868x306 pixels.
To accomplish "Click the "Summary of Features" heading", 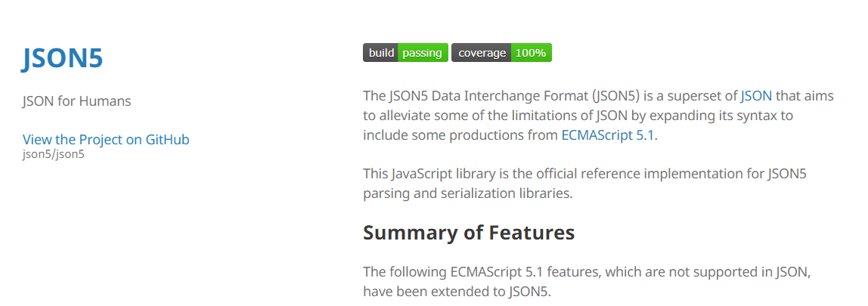I will (x=469, y=232).
